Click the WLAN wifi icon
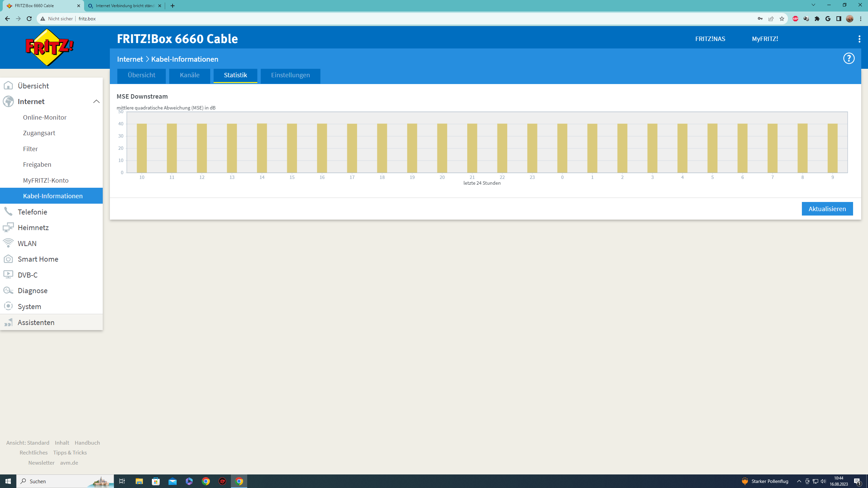Screen dimensions: 868x488 [x=8, y=243]
